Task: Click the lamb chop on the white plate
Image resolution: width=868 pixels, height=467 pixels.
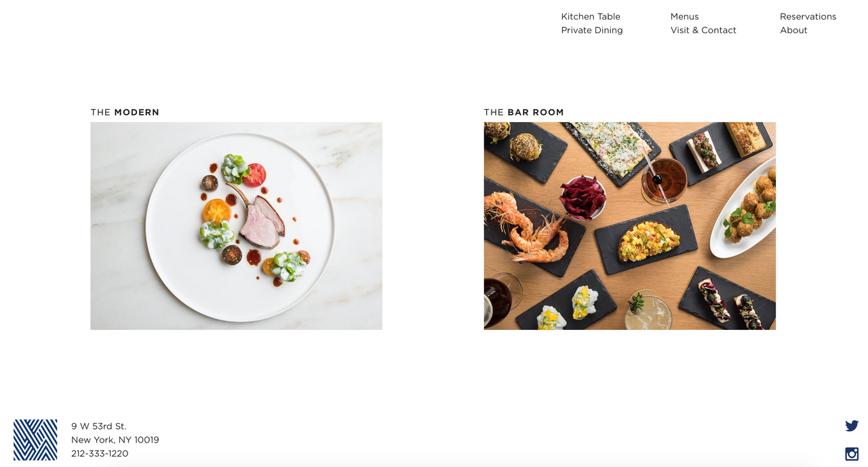Action: click(x=261, y=221)
